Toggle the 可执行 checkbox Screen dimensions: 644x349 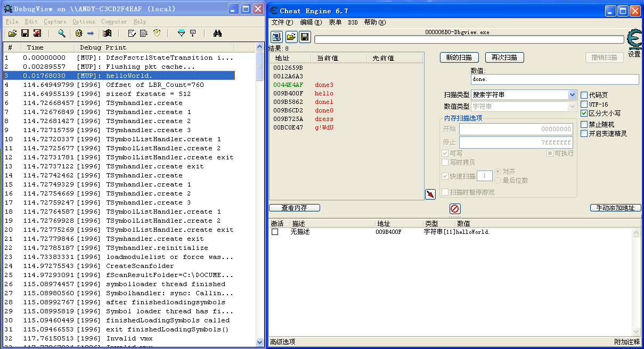[x=550, y=153]
